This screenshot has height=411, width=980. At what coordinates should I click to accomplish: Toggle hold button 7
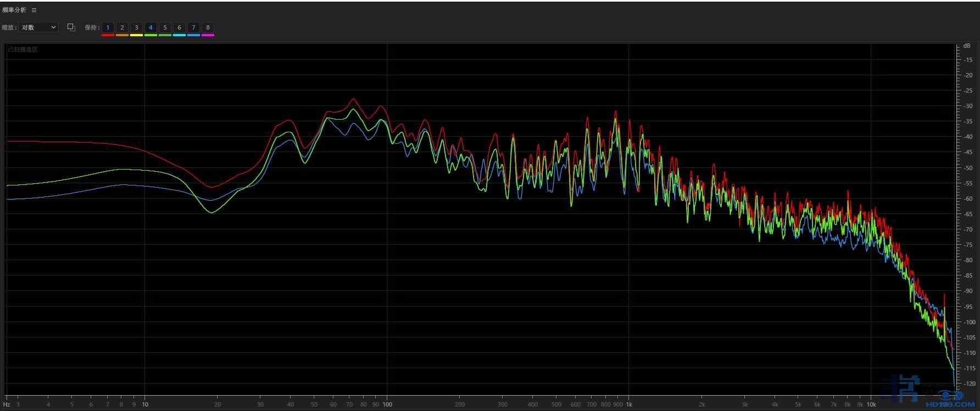(193, 27)
